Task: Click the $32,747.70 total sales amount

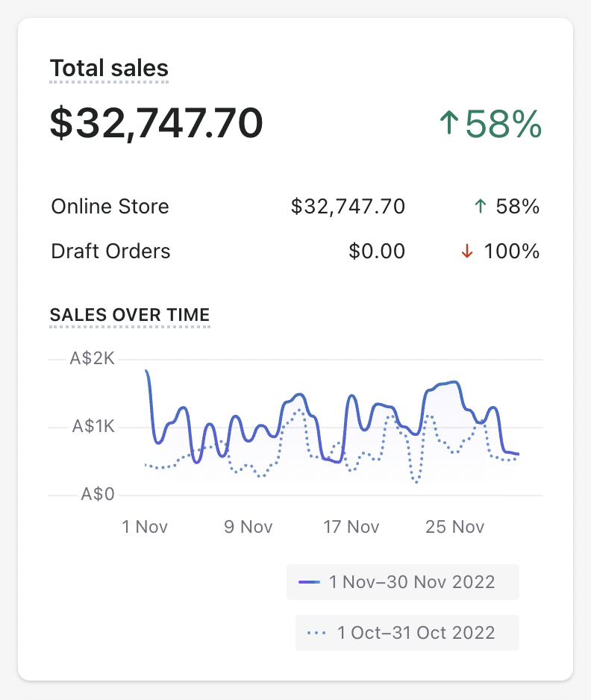Action: 156,123
